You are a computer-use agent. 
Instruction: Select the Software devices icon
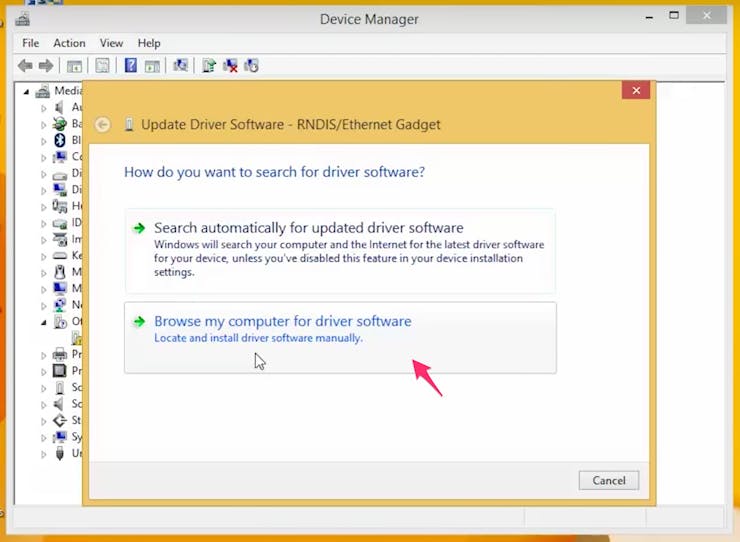(x=59, y=387)
